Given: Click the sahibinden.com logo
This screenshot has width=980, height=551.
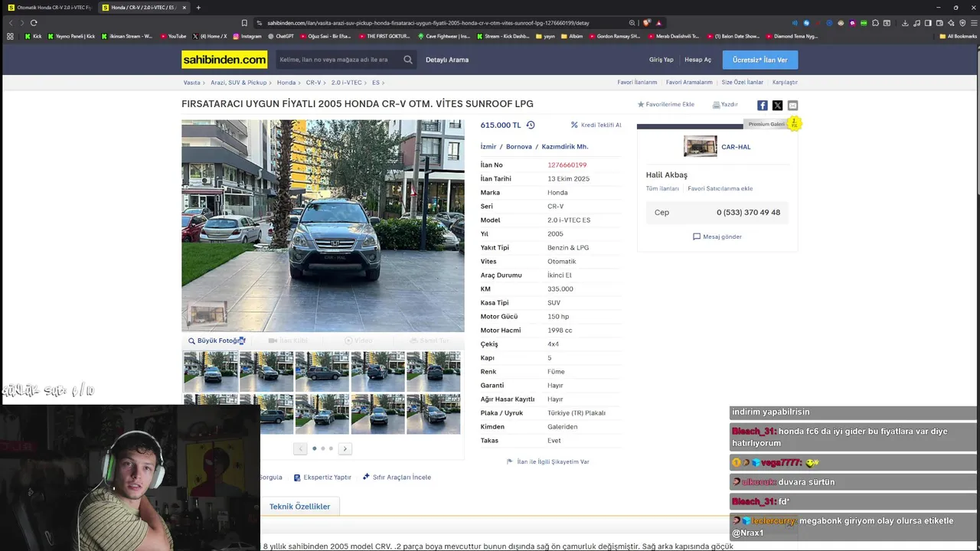Looking at the screenshot, I should click(224, 60).
